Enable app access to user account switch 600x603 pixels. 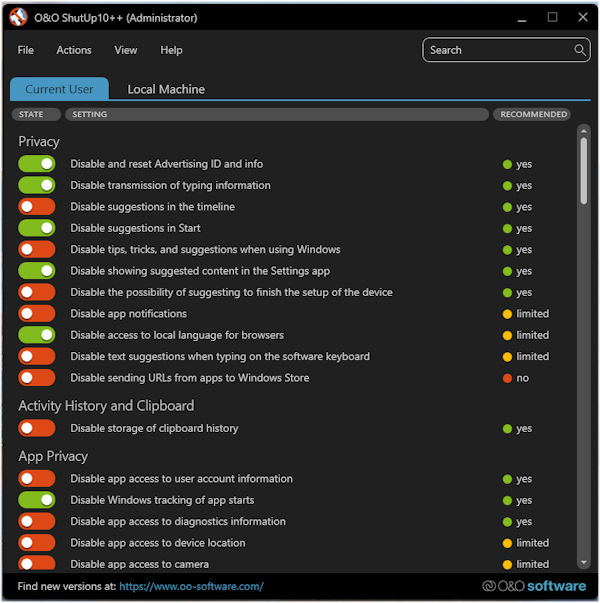click(x=37, y=478)
